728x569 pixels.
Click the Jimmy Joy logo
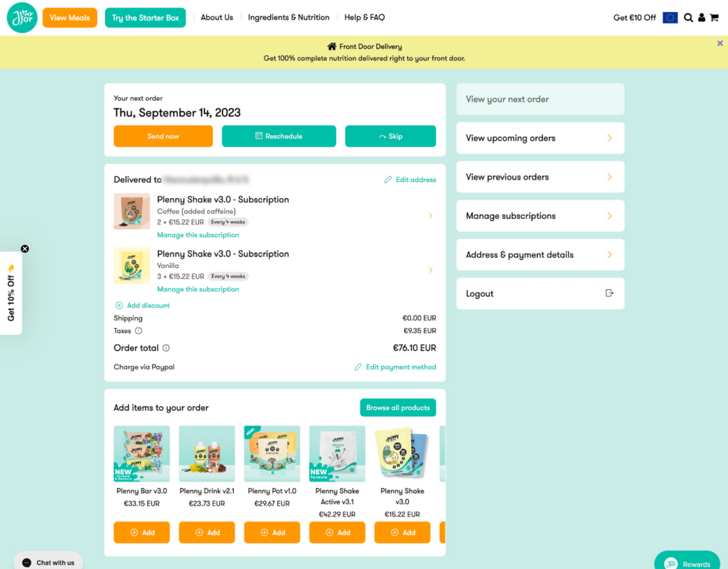click(x=22, y=18)
